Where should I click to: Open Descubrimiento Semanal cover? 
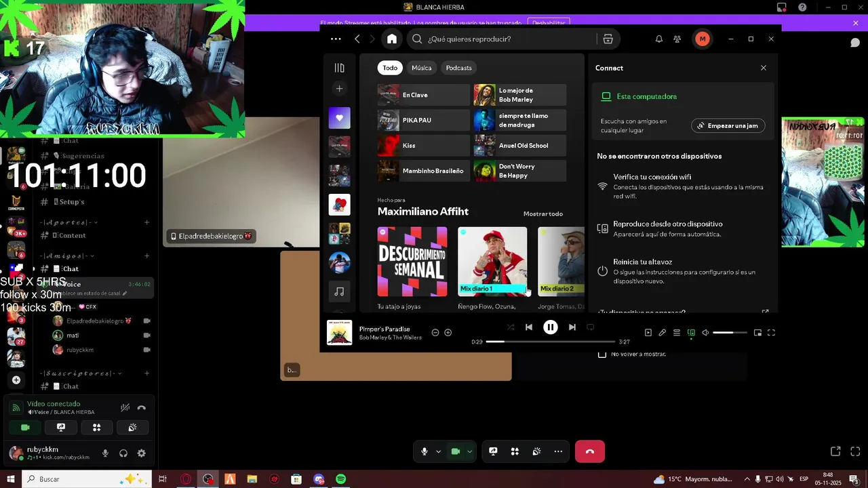[412, 262]
